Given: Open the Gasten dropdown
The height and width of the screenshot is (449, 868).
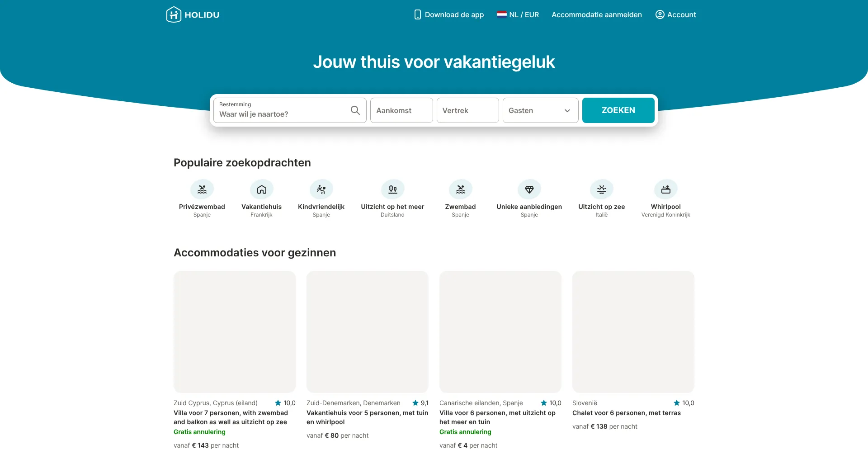Looking at the screenshot, I should pyautogui.click(x=540, y=110).
